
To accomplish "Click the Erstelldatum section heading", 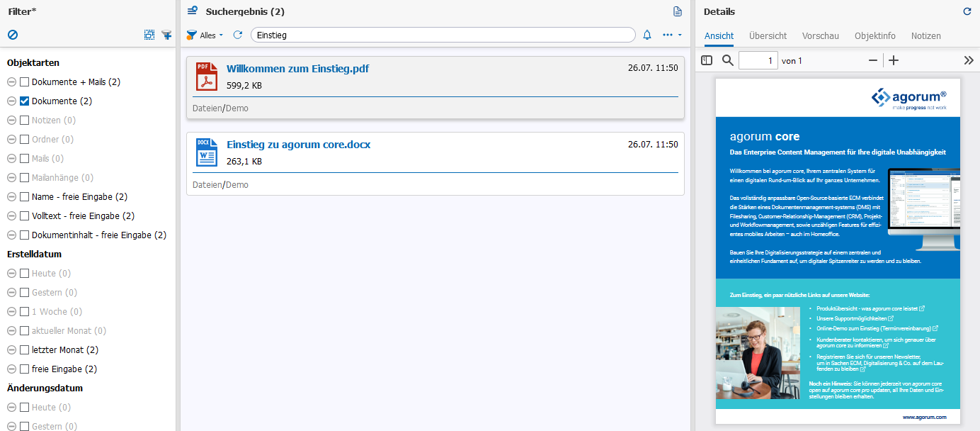I will [34, 254].
